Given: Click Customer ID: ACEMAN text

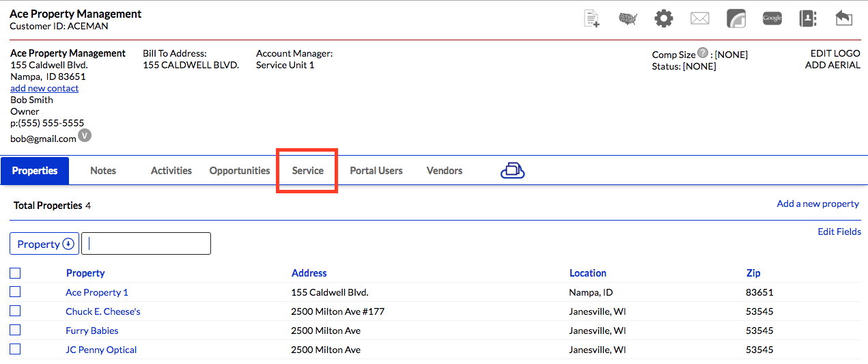Looking at the screenshot, I should tap(59, 26).
